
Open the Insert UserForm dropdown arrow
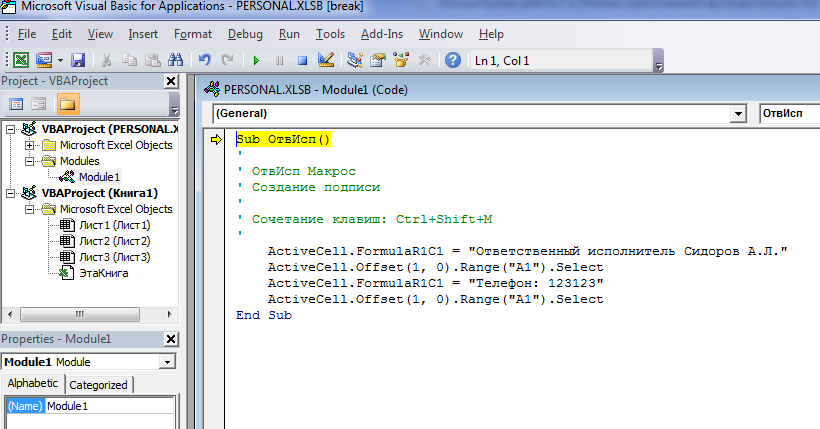pos(60,61)
